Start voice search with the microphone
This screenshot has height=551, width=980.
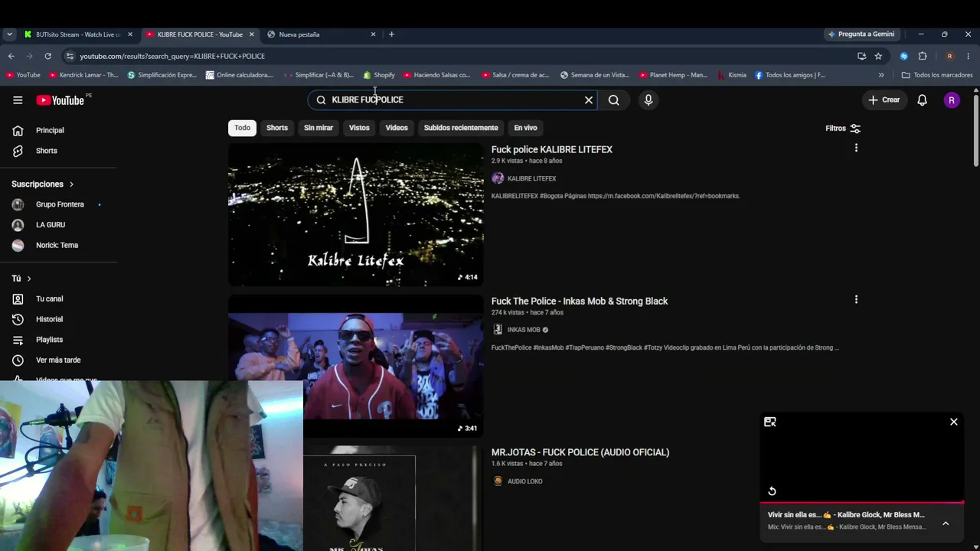[648, 100]
